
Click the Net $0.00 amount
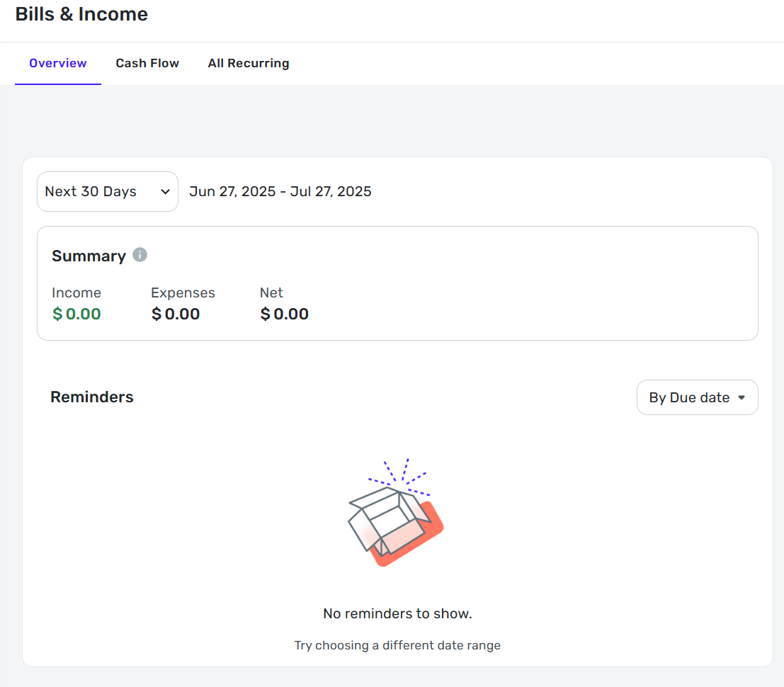click(285, 314)
